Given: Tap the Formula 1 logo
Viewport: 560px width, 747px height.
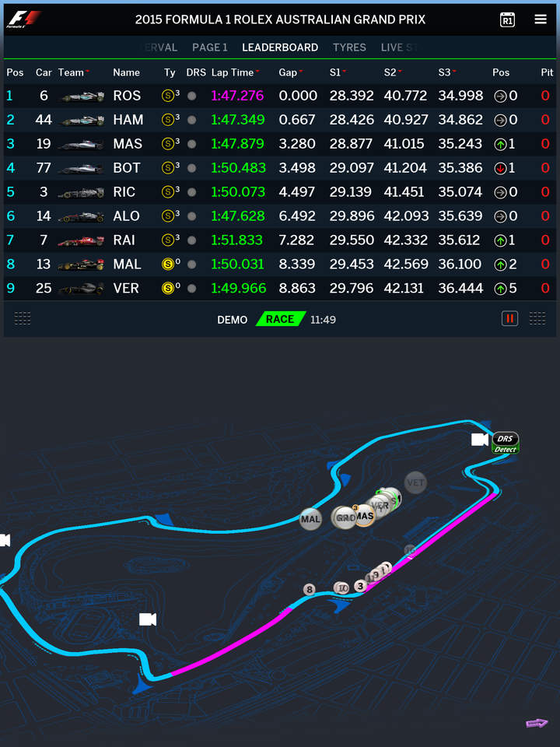Looking at the screenshot, I should [23, 19].
